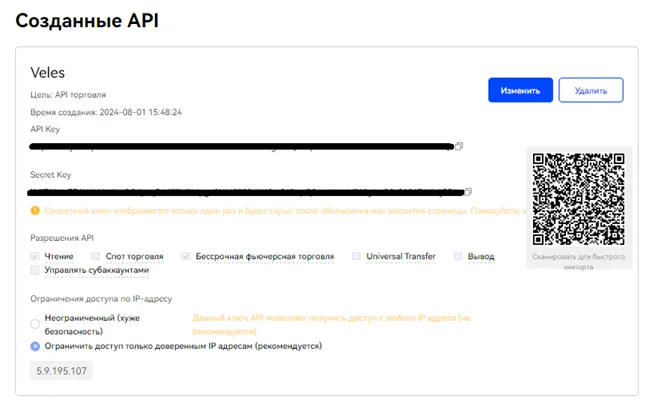Click the orange warning icon
Viewport: 665px width, 412px height.
[x=35, y=211]
